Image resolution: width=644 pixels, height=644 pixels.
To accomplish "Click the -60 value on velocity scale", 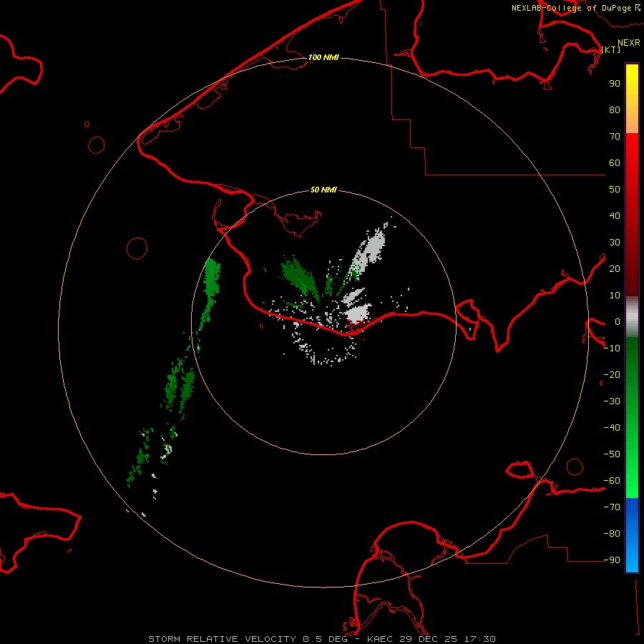I will click(612, 481).
